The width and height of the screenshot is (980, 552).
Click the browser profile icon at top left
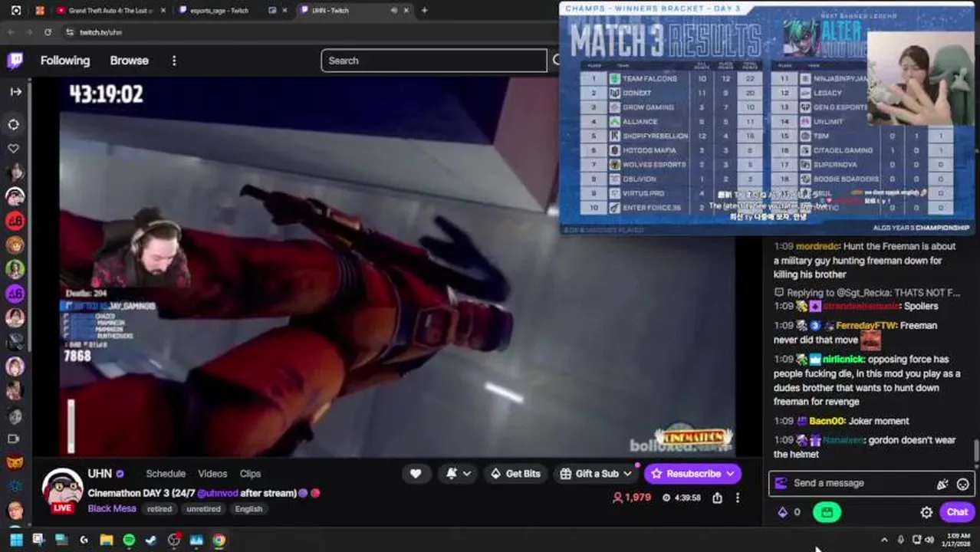tap(16, 11)
